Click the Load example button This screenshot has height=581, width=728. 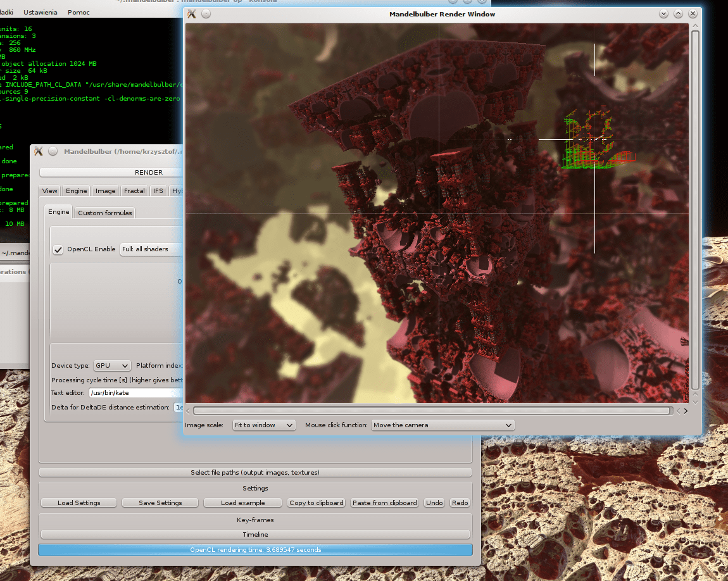242,503
